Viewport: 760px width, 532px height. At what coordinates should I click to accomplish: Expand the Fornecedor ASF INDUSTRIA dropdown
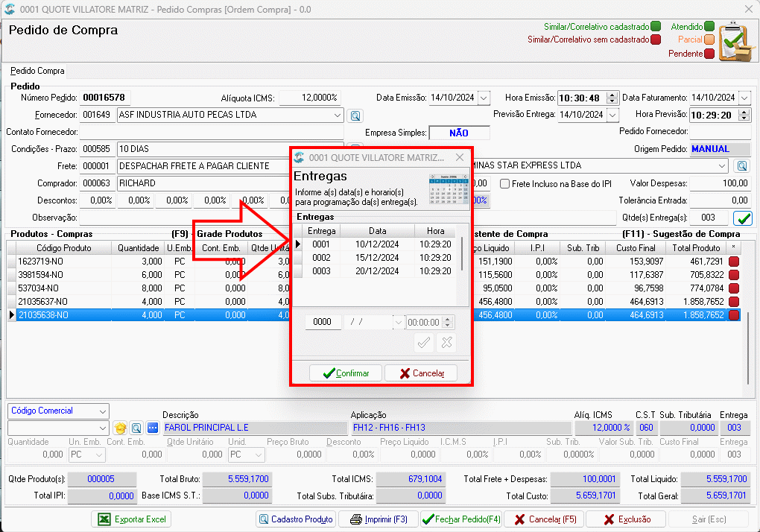click(337, 115)
